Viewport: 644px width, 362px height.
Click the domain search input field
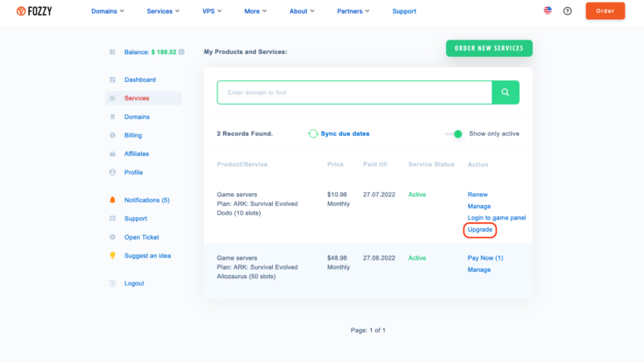coord(354,93)
